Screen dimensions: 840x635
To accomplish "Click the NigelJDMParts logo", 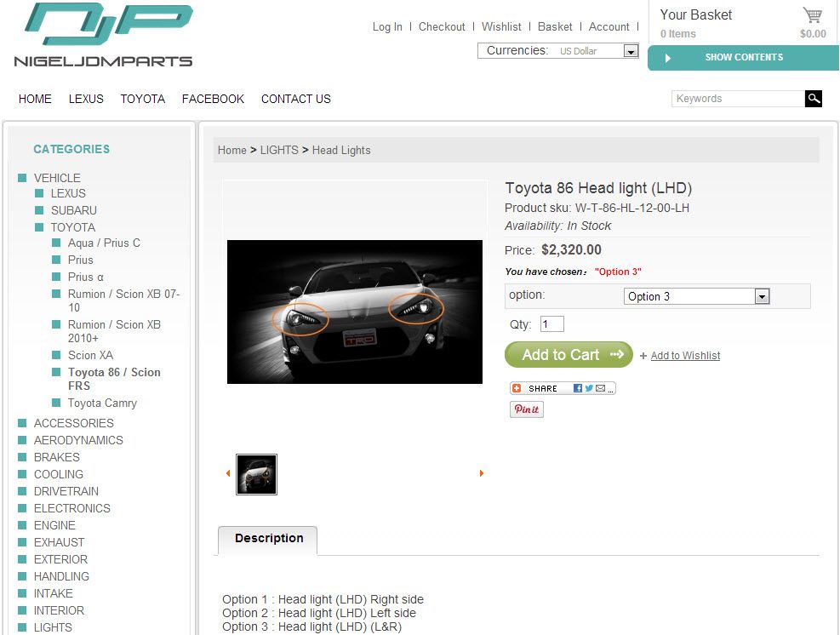I will [103, 36].
